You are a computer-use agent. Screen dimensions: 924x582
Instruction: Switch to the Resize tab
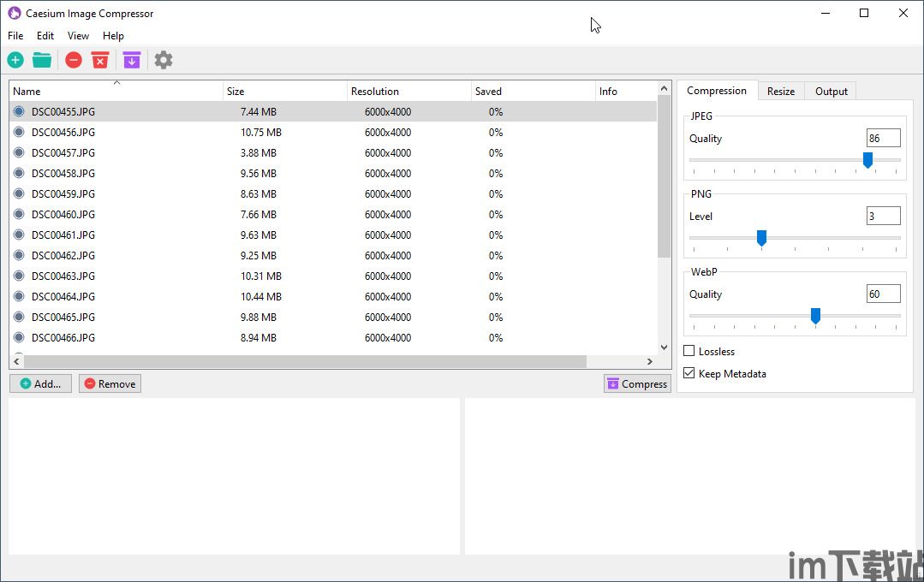pyautogui.click(x=781, y=92)
